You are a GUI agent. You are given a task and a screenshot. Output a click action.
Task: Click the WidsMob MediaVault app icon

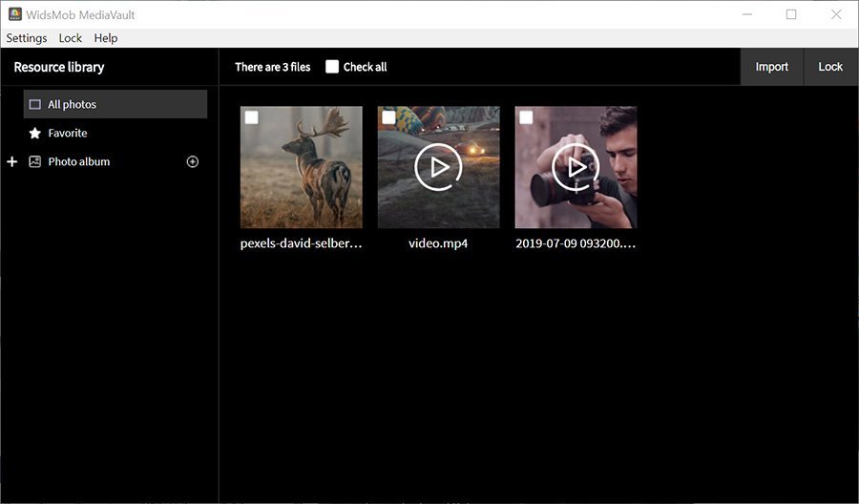click(x=14, y=14)
